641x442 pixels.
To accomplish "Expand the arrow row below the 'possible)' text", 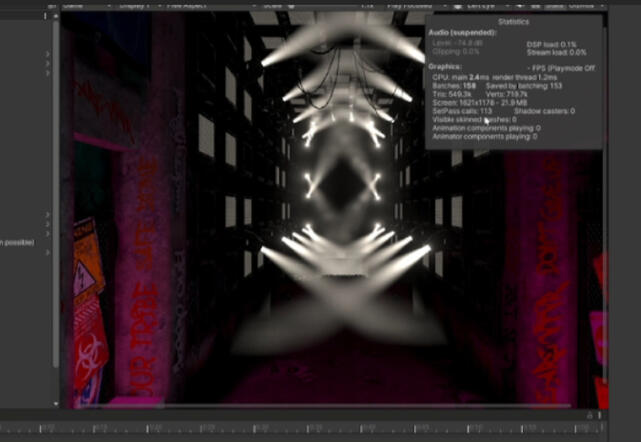I will pyautogui.click(x=48, y=253).
